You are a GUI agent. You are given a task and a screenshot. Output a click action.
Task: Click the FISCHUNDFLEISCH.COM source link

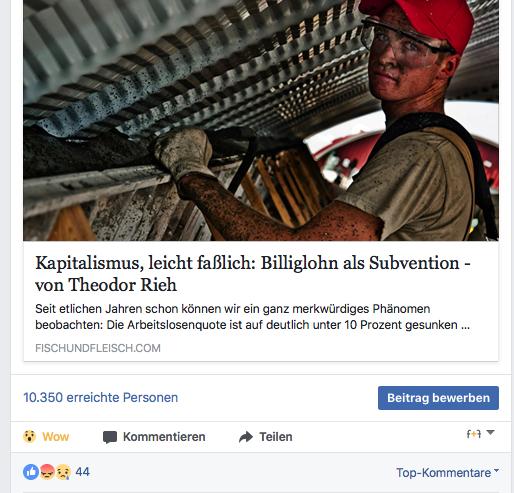[x=98, y=348]
